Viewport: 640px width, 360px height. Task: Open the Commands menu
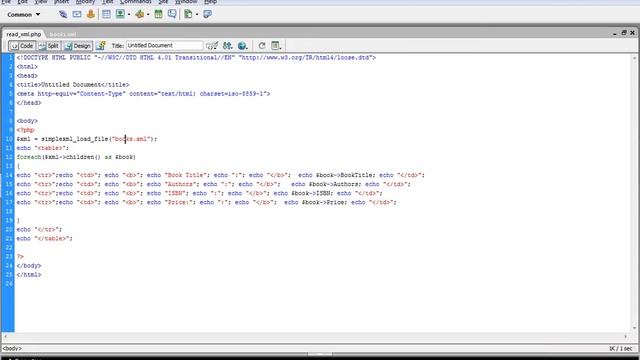coord(136,2)
